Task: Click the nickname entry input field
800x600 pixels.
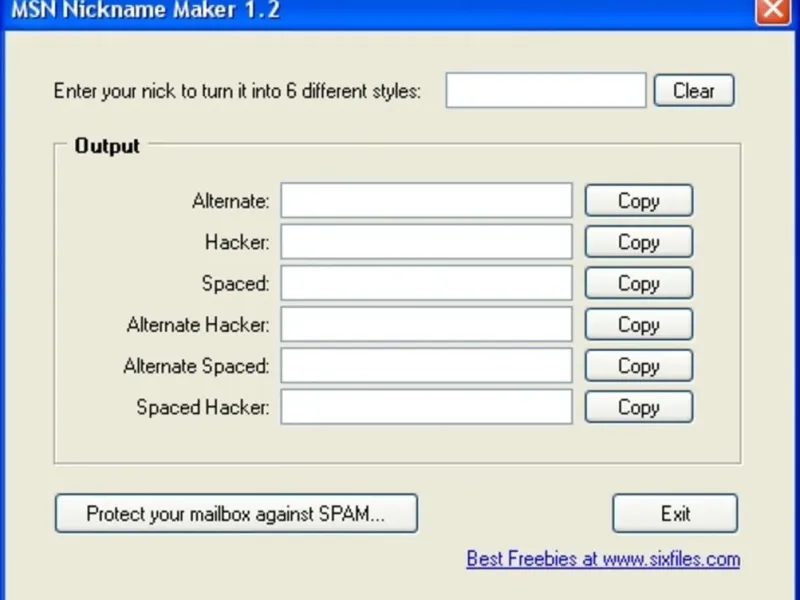Action: click(546, 90)
